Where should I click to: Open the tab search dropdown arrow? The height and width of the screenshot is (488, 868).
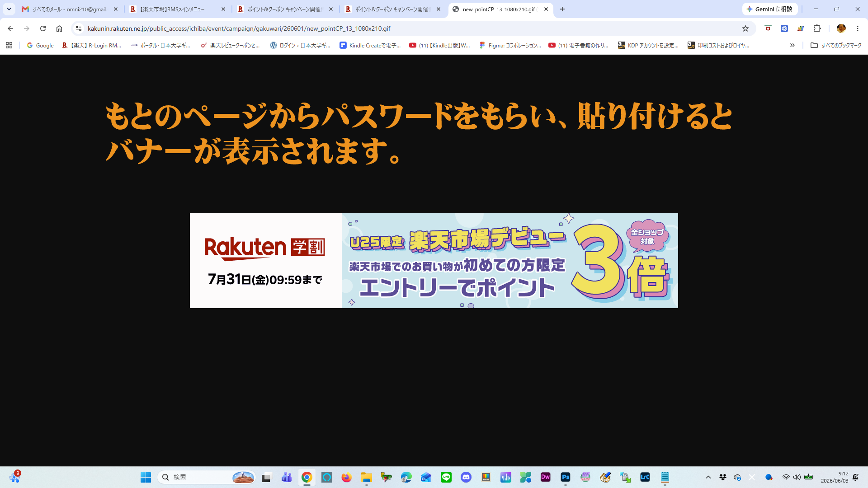[x=9, y=9]
